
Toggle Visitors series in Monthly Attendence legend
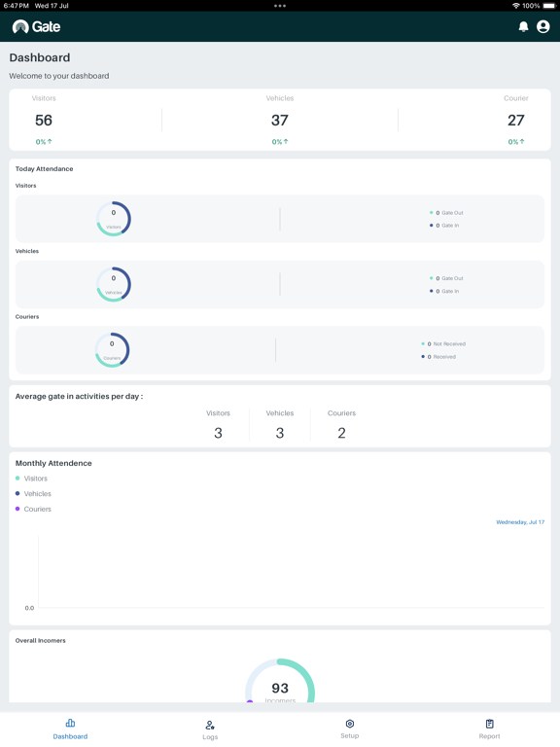pos(31,479)
